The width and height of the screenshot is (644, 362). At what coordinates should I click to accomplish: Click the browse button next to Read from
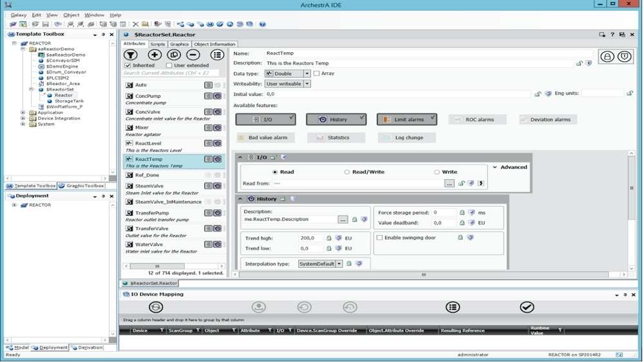coord(450,184)
